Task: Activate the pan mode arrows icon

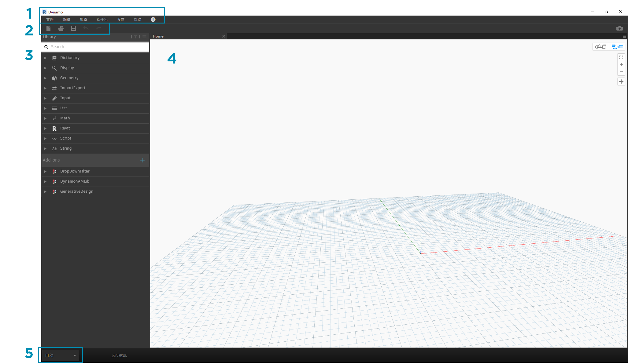Action: point(621,82)
